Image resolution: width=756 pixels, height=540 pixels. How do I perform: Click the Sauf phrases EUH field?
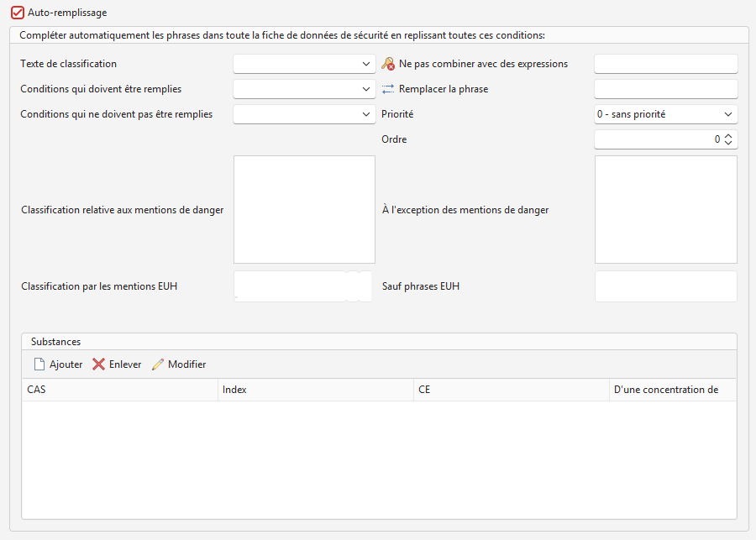coord(666,286)
